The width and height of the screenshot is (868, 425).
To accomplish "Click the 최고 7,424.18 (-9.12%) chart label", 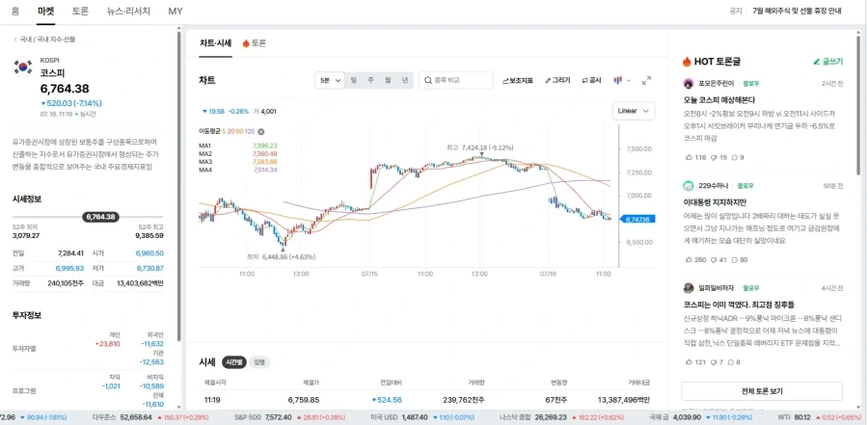I will pos(480,147).
